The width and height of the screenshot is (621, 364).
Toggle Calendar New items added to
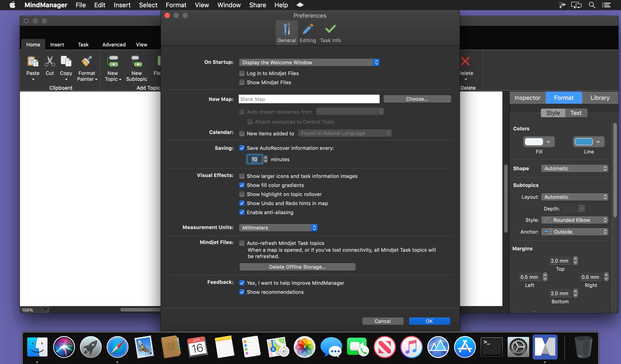tap(242, 133)
